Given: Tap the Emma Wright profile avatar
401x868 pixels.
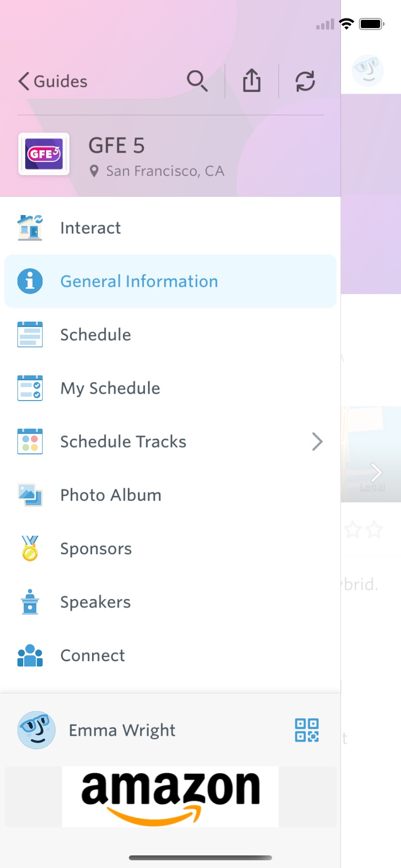Looking at the screenshot, I should [36, 730].
